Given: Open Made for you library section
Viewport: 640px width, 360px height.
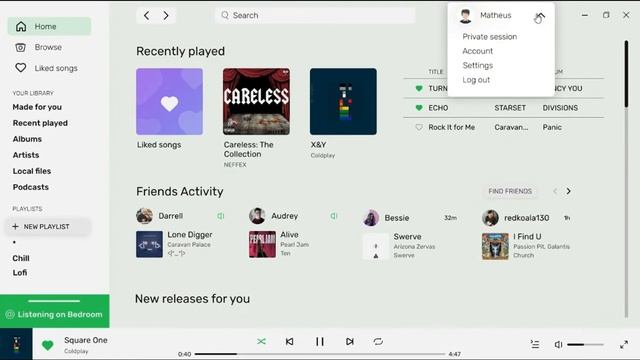Looking at the screenshot, I should 37,107.
